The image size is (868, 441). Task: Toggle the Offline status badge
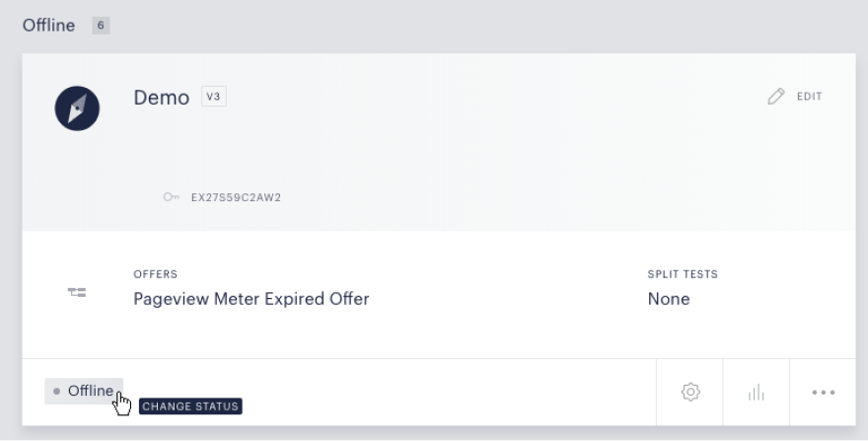(84, 391)
